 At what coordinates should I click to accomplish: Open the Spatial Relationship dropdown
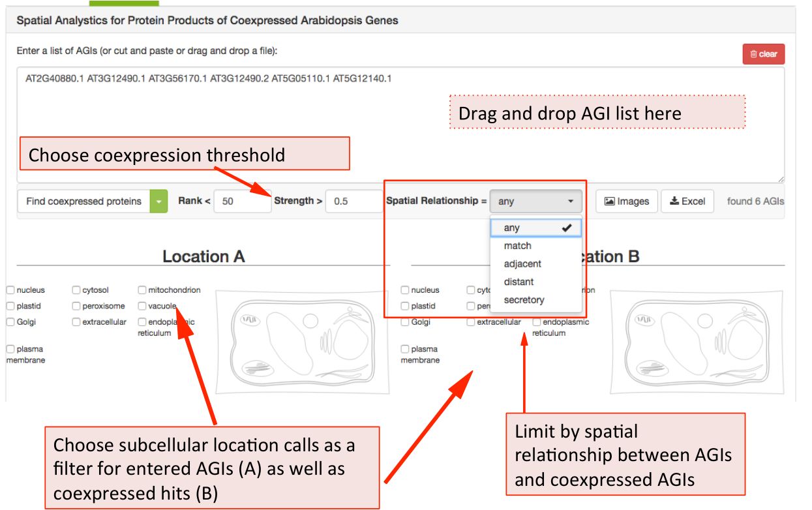coord(535,202)
